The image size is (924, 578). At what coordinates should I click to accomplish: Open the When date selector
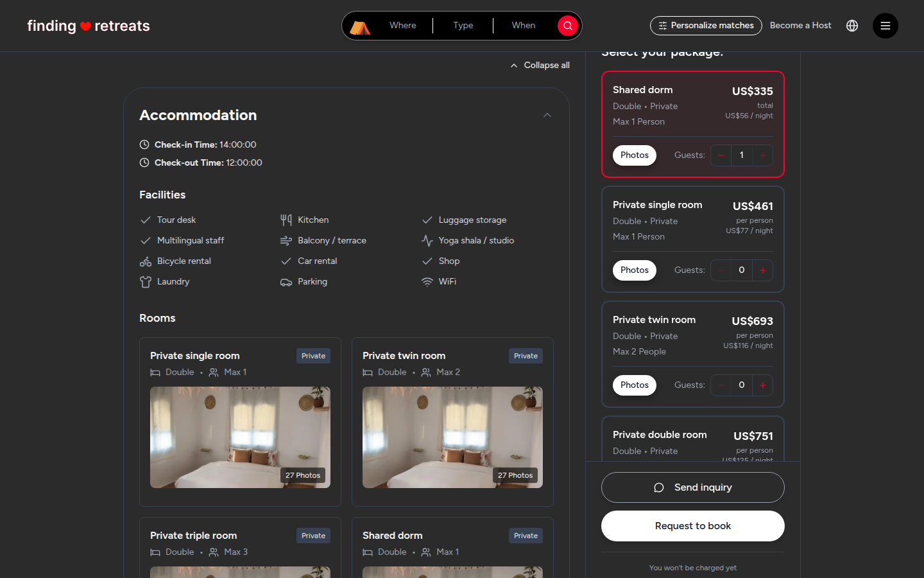[x=524, y=26]
